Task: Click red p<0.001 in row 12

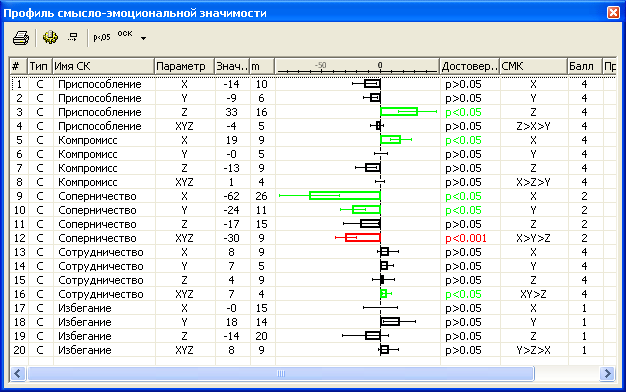Action: coord(466,238)
